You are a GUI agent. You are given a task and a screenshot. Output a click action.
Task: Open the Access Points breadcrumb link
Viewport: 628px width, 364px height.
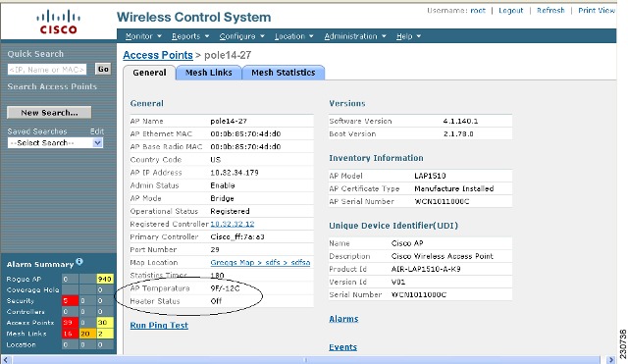(x=158, y=55)
